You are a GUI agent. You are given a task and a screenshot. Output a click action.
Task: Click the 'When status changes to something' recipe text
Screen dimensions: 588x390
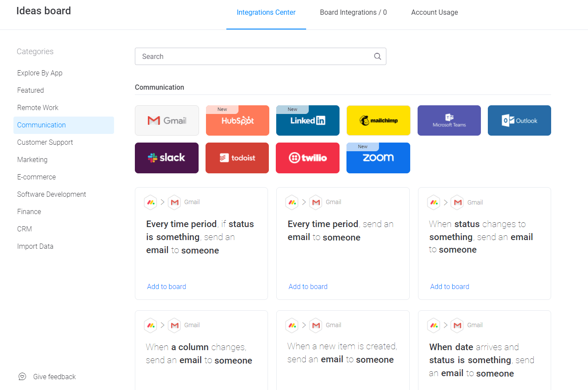point(481,237)
